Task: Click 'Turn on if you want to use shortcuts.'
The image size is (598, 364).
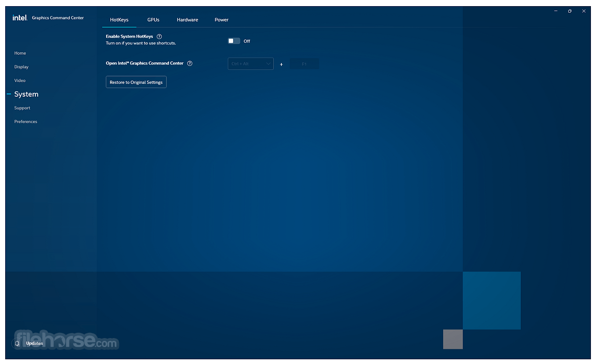Action: 141,43
